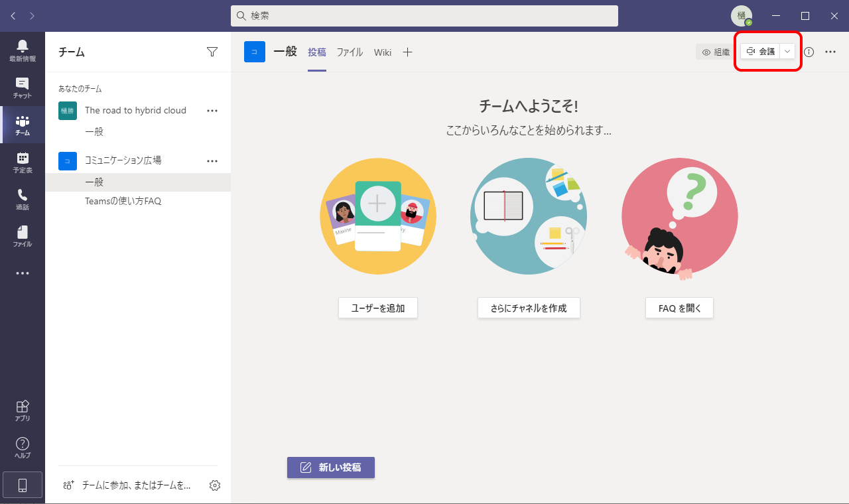Viewport: 849px width, 504px height.
Task: Go back with the left arrow
Action: pos(13,15)
